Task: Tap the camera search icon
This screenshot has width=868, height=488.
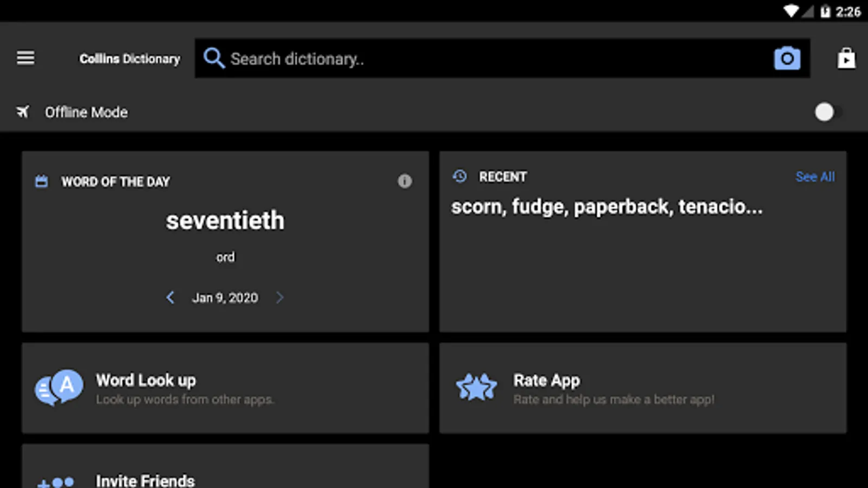Action: [x=787, y=59]
